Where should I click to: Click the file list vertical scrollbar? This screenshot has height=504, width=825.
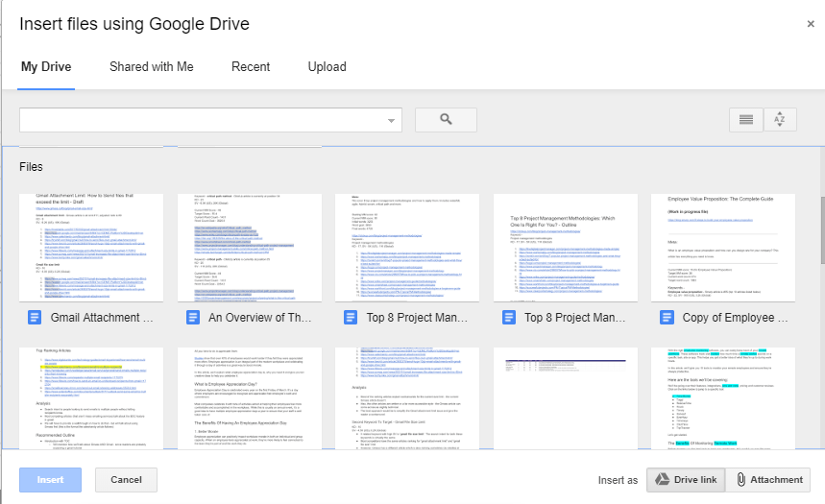(x=822, y=230)
